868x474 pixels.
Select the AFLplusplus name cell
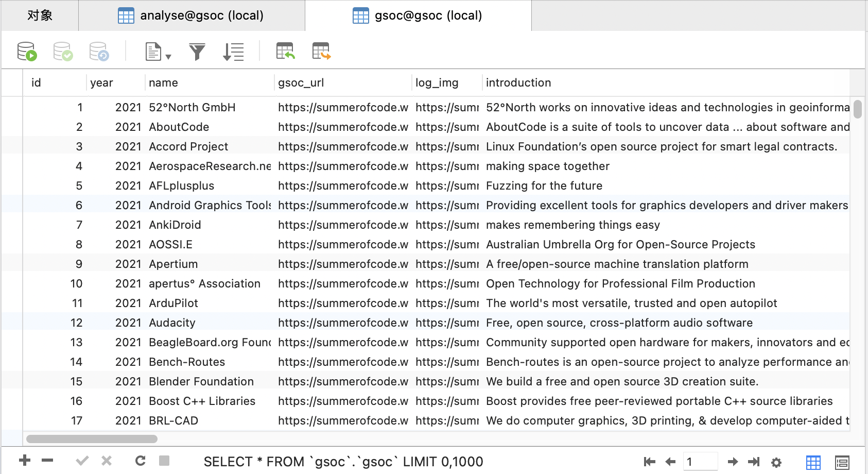(x=210, y=185)
